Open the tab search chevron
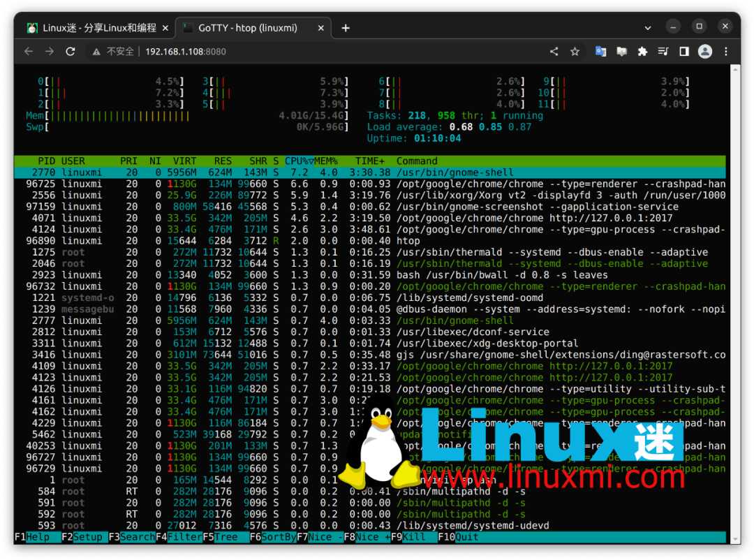 tap(647, 27)
